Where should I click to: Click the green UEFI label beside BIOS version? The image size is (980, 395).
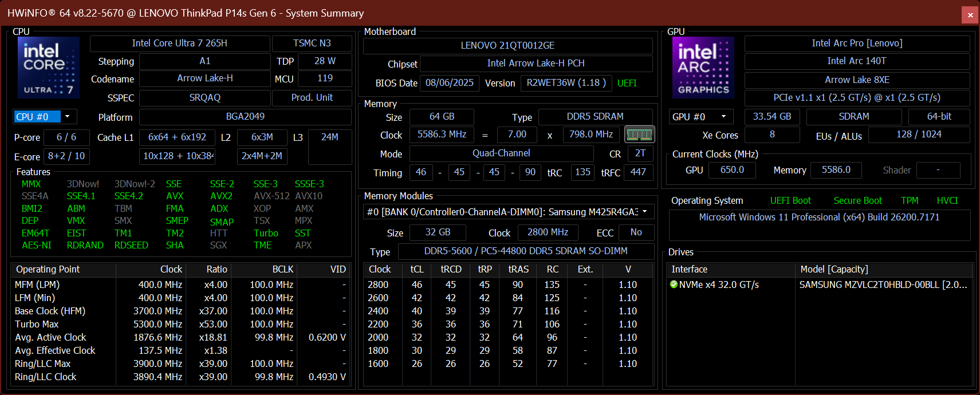627,83
